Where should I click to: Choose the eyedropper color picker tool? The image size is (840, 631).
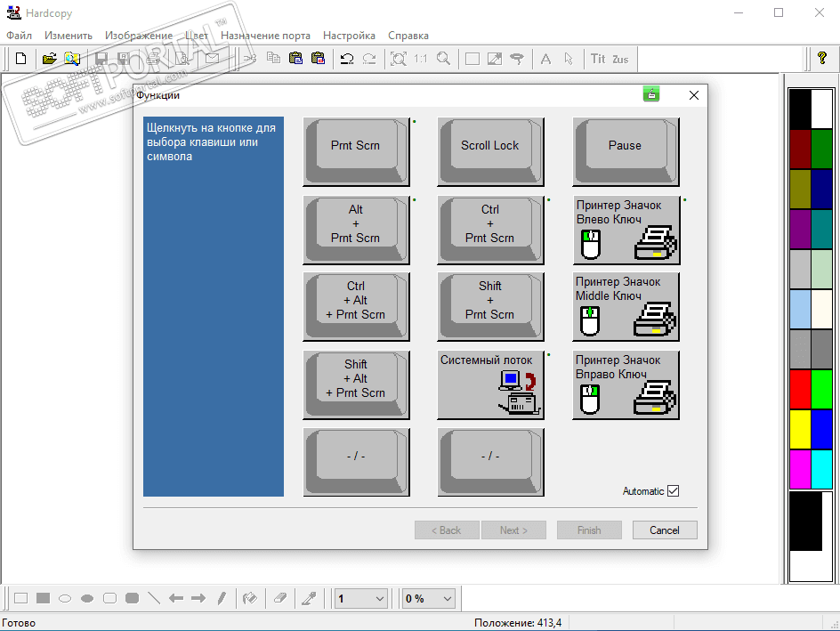point(309,598)
